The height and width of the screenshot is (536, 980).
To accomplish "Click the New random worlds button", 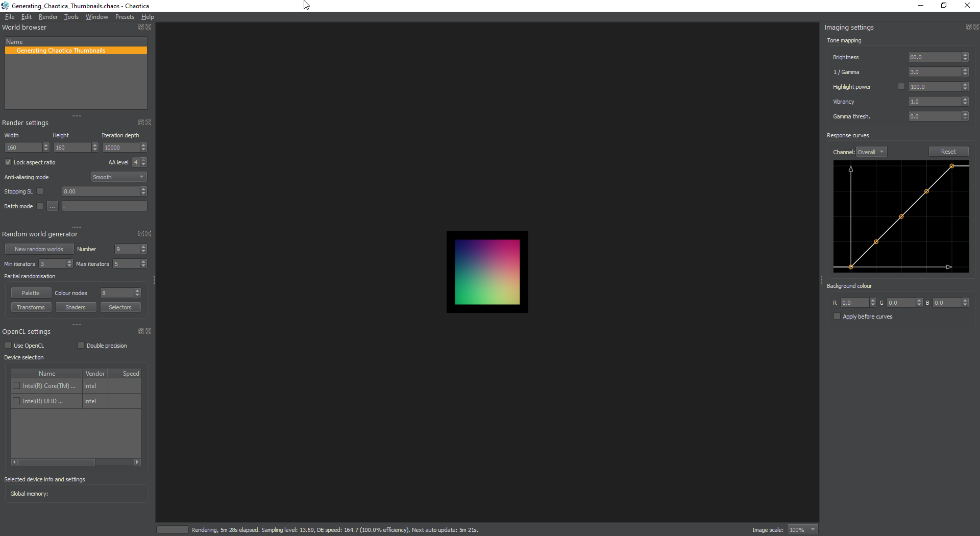I will click(x=39, y=249).
